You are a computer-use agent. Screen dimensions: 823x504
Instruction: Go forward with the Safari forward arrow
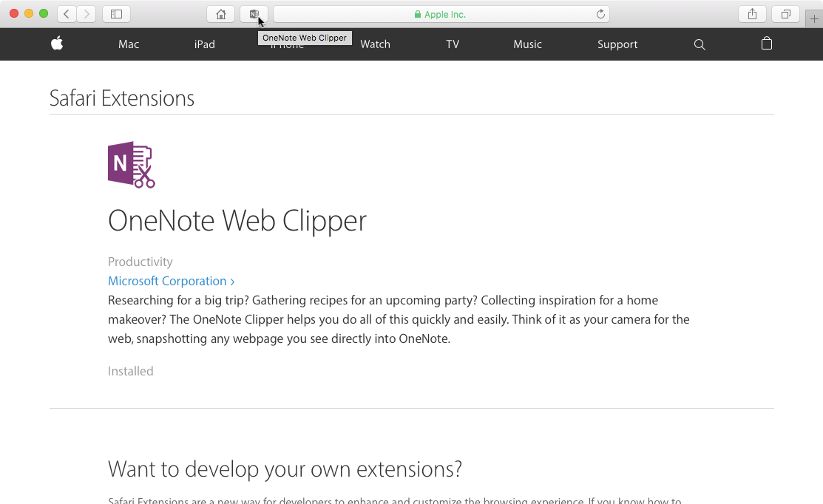click(87, 14)
